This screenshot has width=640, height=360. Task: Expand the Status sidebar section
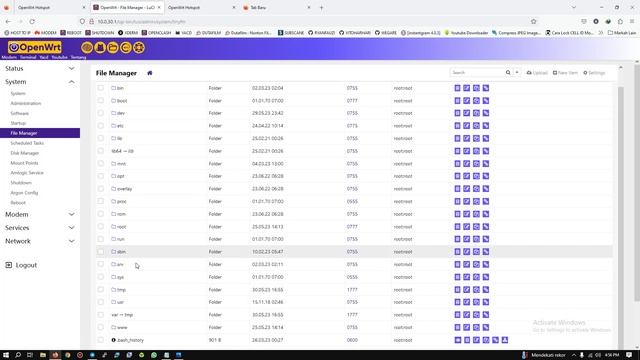40,69
